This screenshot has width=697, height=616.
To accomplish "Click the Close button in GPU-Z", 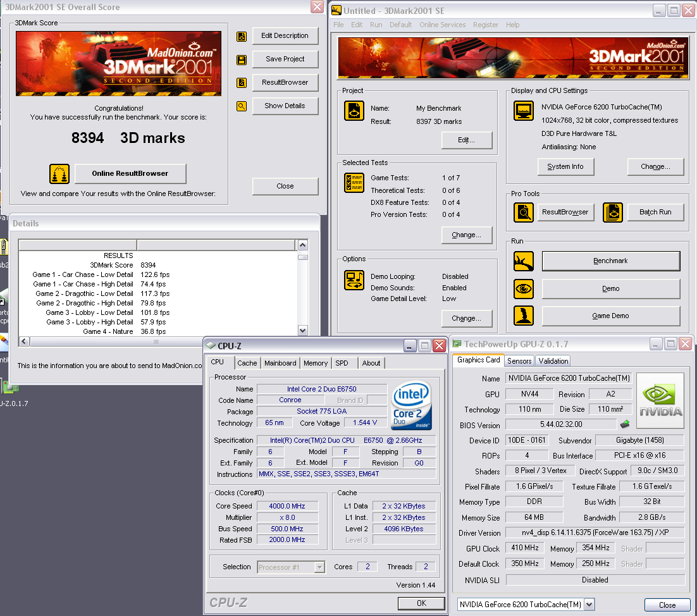I will [x=667, y=605].
